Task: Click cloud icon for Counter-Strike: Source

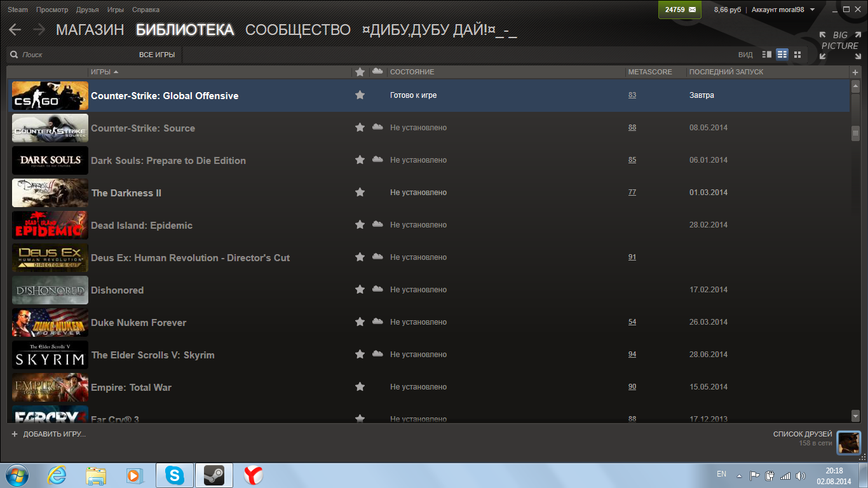Action: pyautogui.click(x=377, y=126)
